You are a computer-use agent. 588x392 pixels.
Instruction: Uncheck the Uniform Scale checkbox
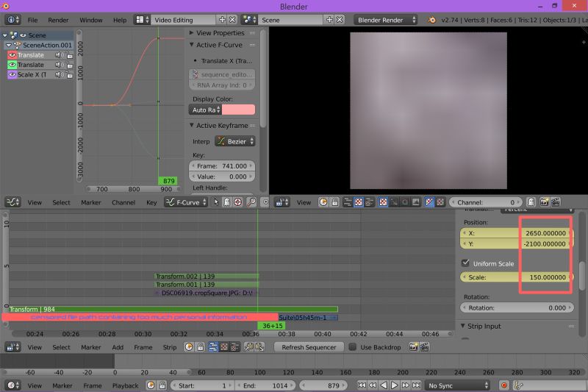point(465,263)
